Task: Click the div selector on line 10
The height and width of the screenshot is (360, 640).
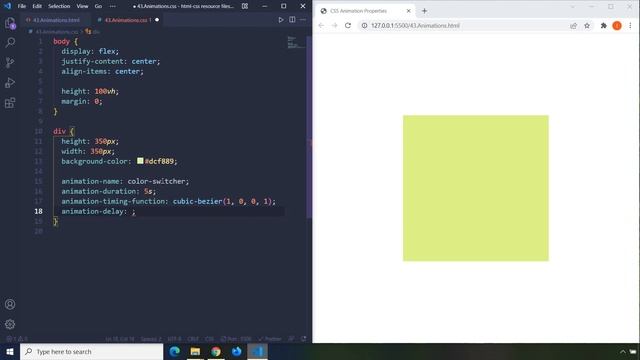Action: (59, 131)
